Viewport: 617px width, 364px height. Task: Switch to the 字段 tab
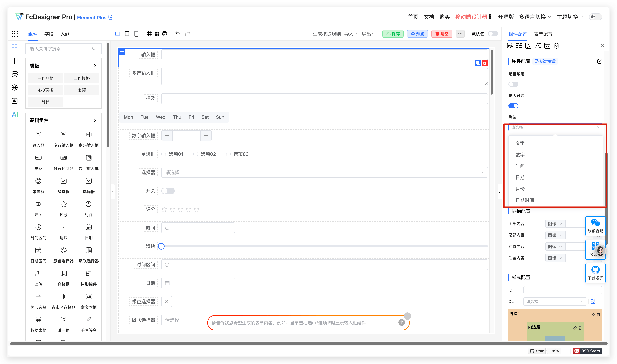click(x=49, y=34)
